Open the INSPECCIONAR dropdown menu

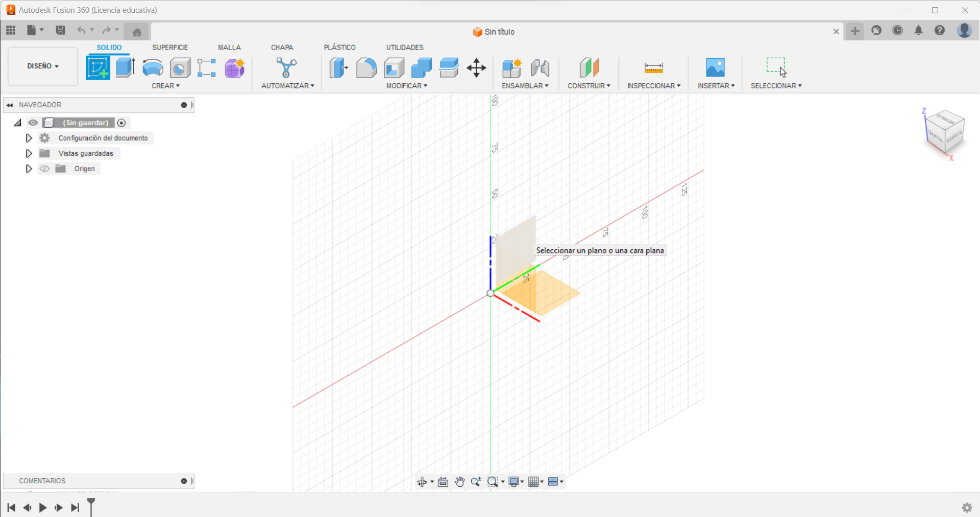[x=654, y=86]
